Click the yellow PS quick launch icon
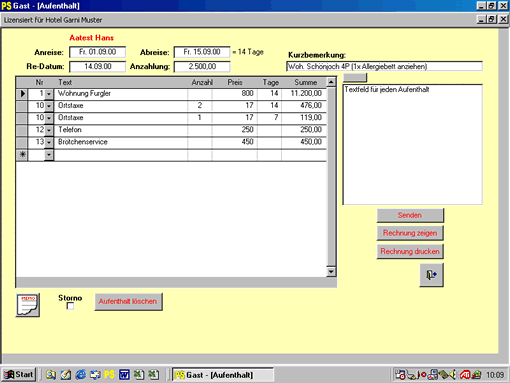Image resolution: width=510 pixels, height=383 pixels. (109, 375)
